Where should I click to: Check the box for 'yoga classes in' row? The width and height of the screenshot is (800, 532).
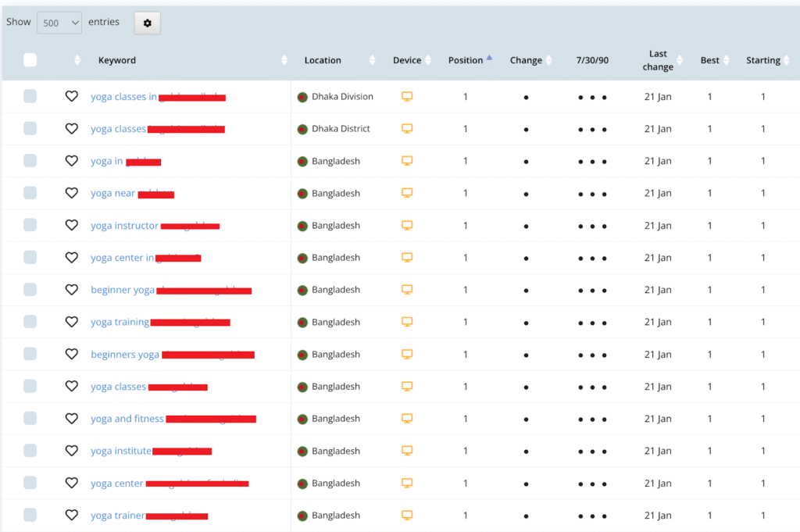(x=30, y=97)
